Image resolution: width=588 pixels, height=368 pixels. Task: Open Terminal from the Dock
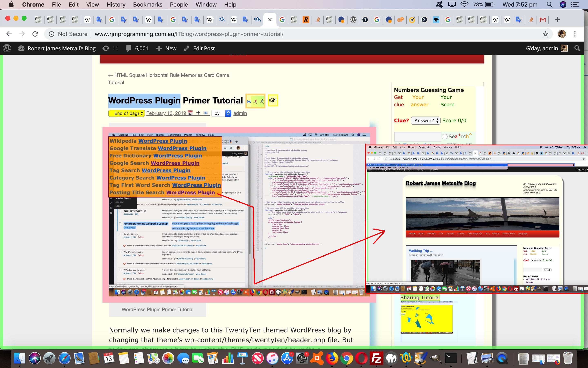[x=450, y=358]
